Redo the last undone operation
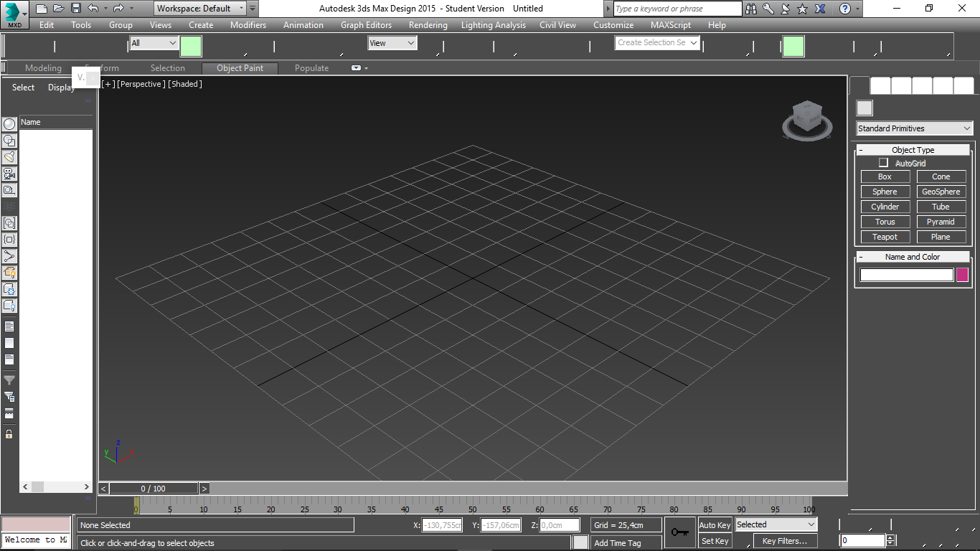 coord(118,9)
